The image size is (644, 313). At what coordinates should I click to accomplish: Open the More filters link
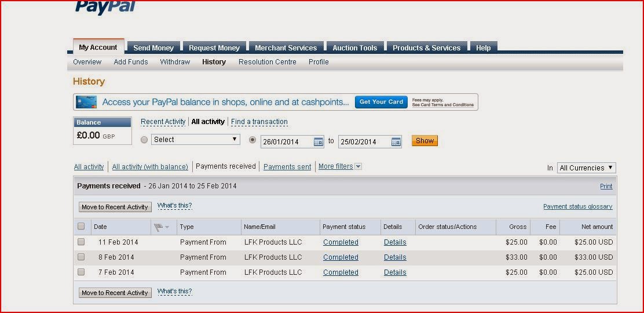335,166
